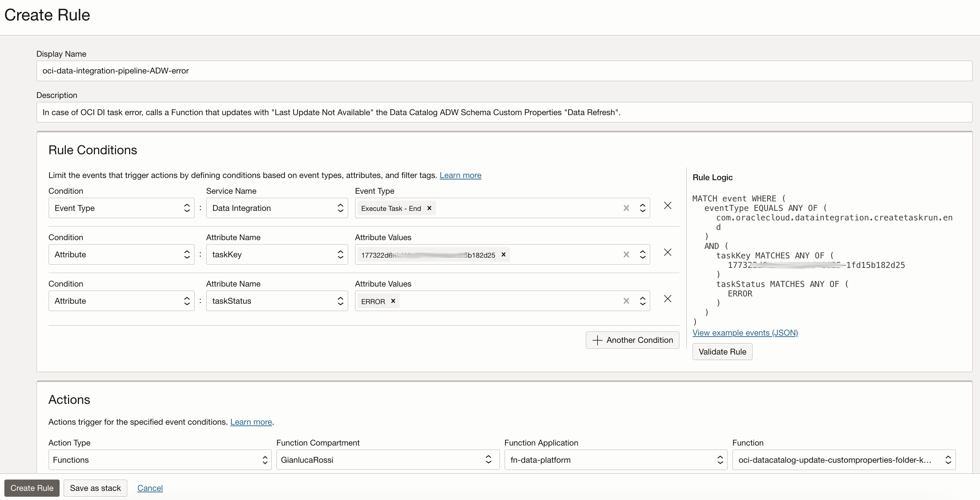
Task: Open the condition dropdown in the taskStatus row
Action: point(121,301)
